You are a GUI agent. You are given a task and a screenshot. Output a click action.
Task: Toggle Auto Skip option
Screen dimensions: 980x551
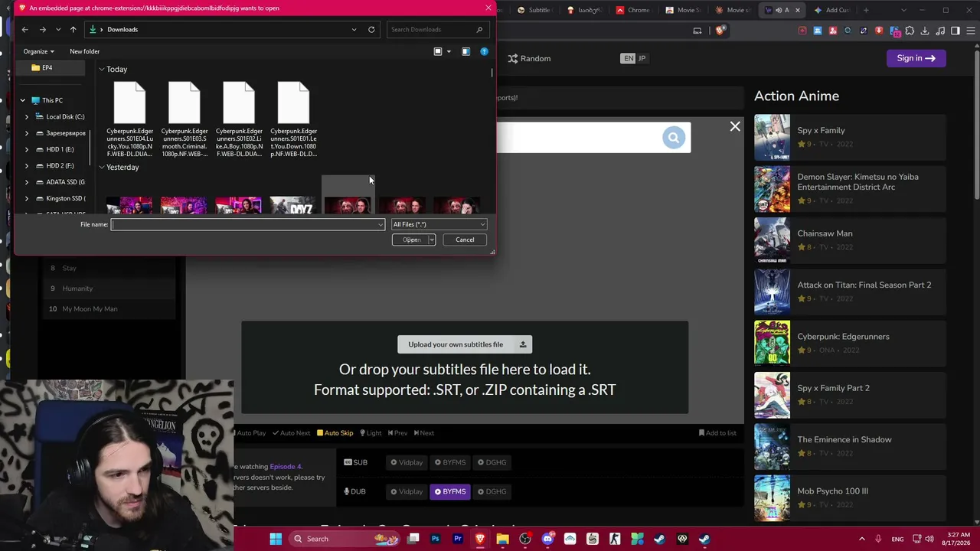pos(335,433)
